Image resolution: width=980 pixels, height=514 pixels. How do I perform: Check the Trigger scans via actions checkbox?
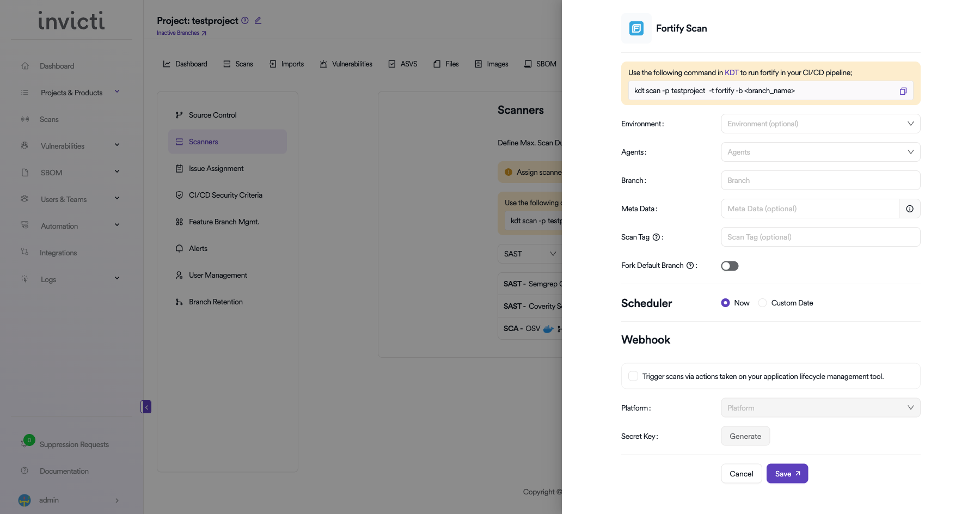point(633,376)
